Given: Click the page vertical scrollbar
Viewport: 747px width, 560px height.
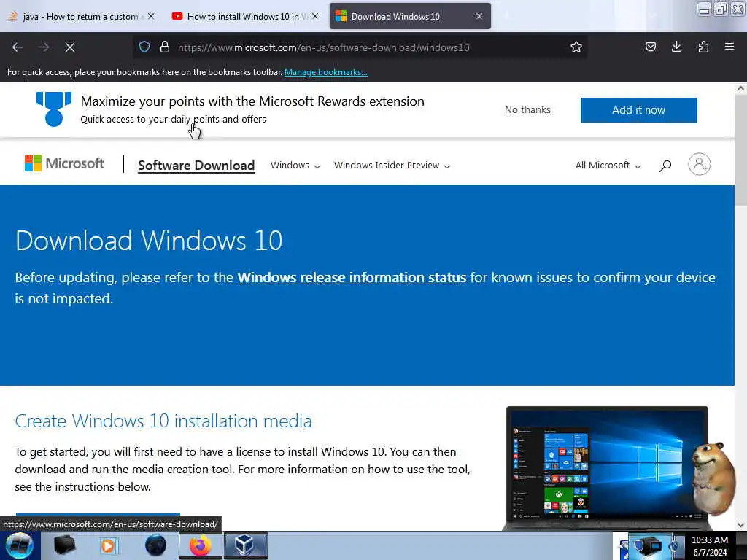Looking at the screenshot, I should (740, 150).
